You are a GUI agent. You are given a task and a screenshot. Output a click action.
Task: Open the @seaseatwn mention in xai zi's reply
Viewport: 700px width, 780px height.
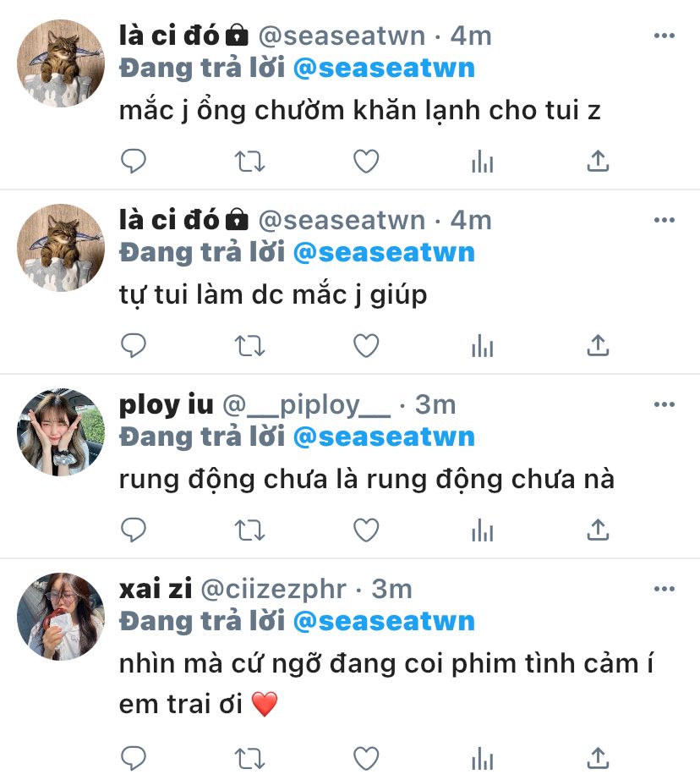click(384, 621)
